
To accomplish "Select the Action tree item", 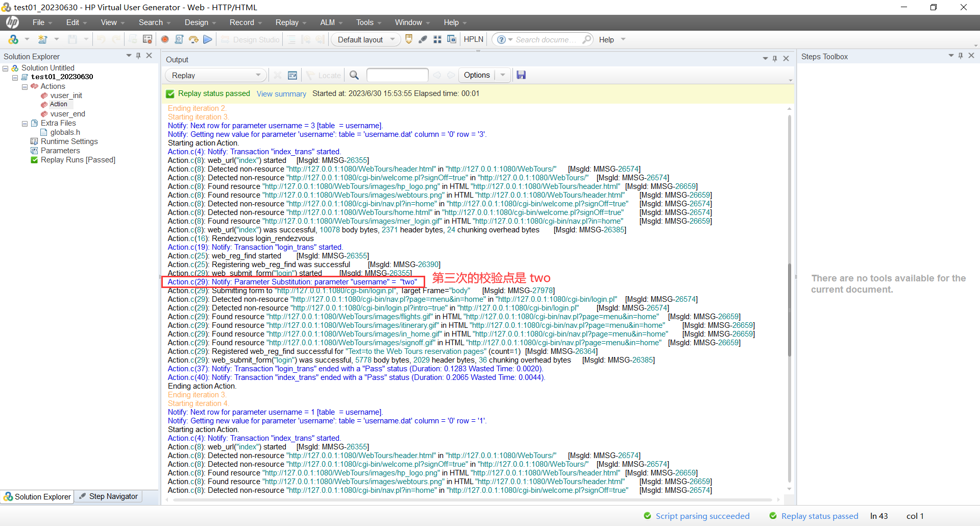I will tap(58, 104).
